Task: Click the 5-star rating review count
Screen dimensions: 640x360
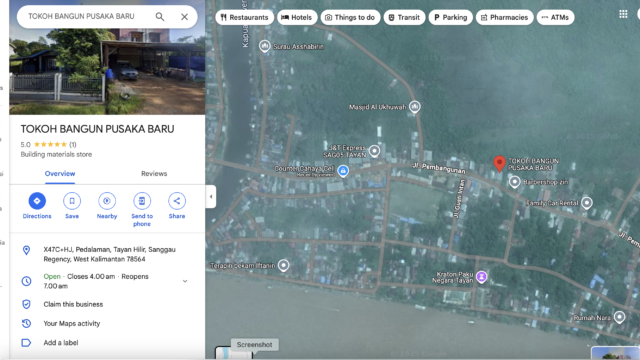Action: pyautogui.click(x=73, y=144)
